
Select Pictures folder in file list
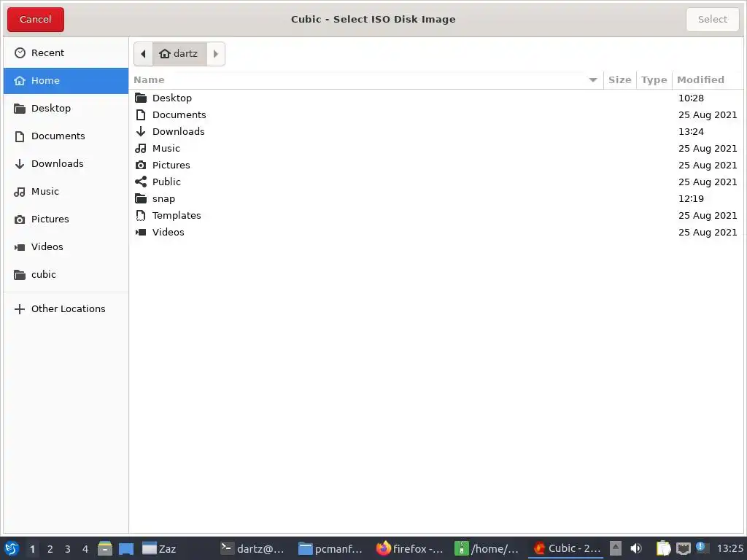436,165
